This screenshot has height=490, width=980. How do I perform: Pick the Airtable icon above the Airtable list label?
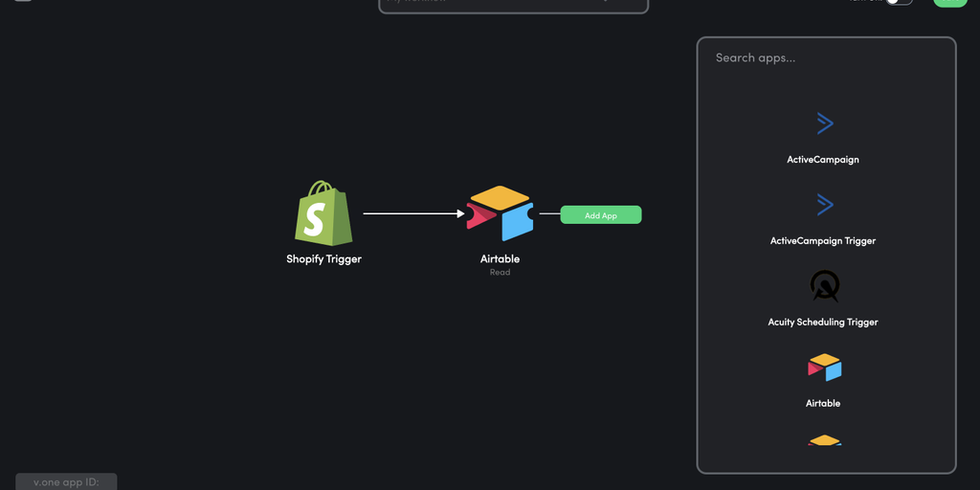pos(824,367)
